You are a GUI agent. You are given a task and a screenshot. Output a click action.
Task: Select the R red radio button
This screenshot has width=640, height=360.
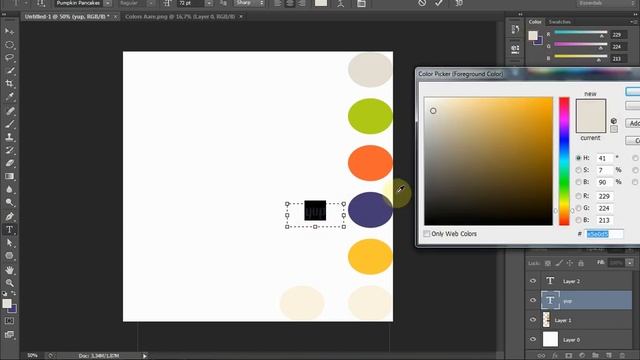(578, 196)
